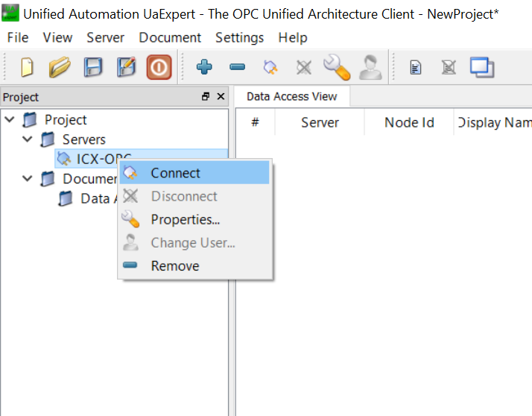
Task: Open server settings wrench toolbar icon
Action: coord(336,68)
